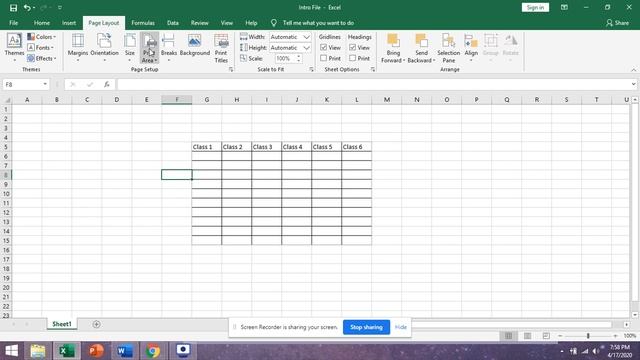The width and height of the screenshot is (640, 360).
Task: Click the zoom in plus button
Action: pos(616,336)
